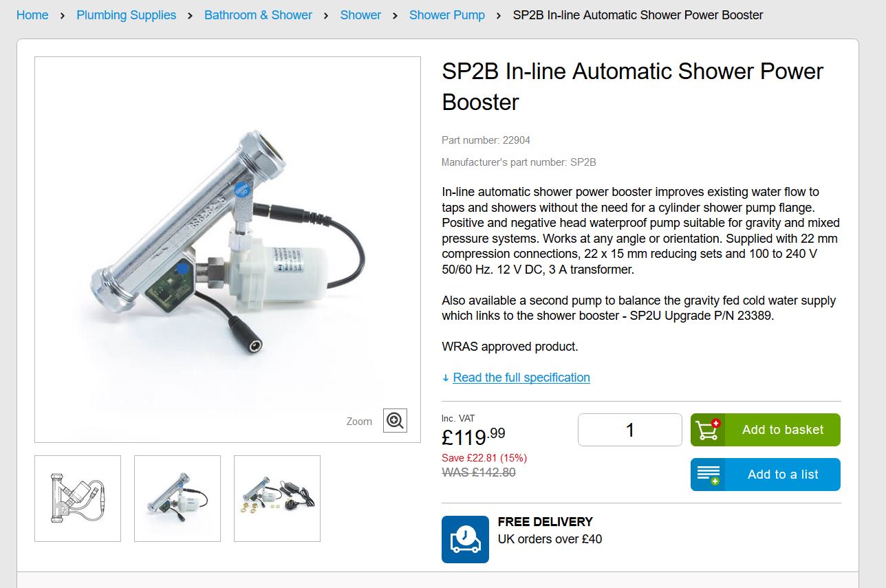Click the basket cart icon beside Add to basket

pos(708,430)
